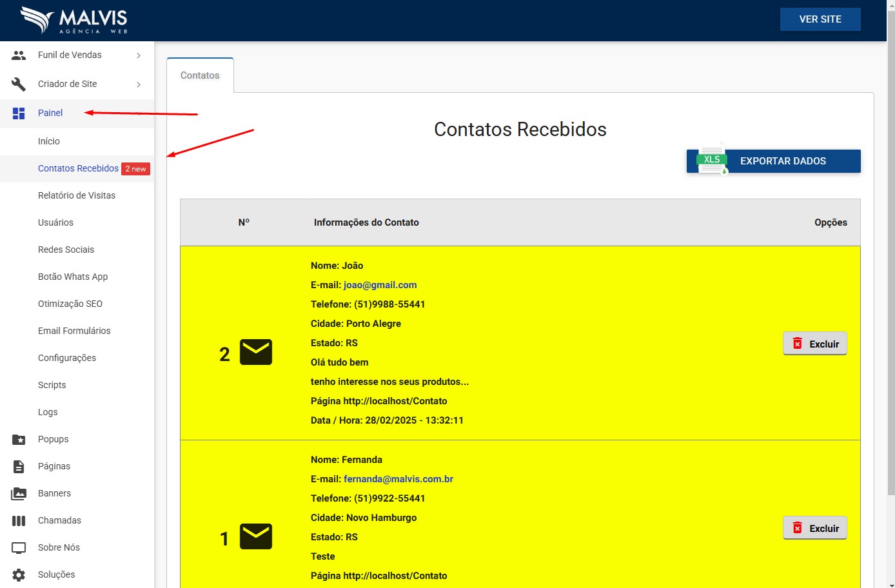Click the Soluções gear icon
The height and width of the screenshot is (588, 895).
click(19, 575)
